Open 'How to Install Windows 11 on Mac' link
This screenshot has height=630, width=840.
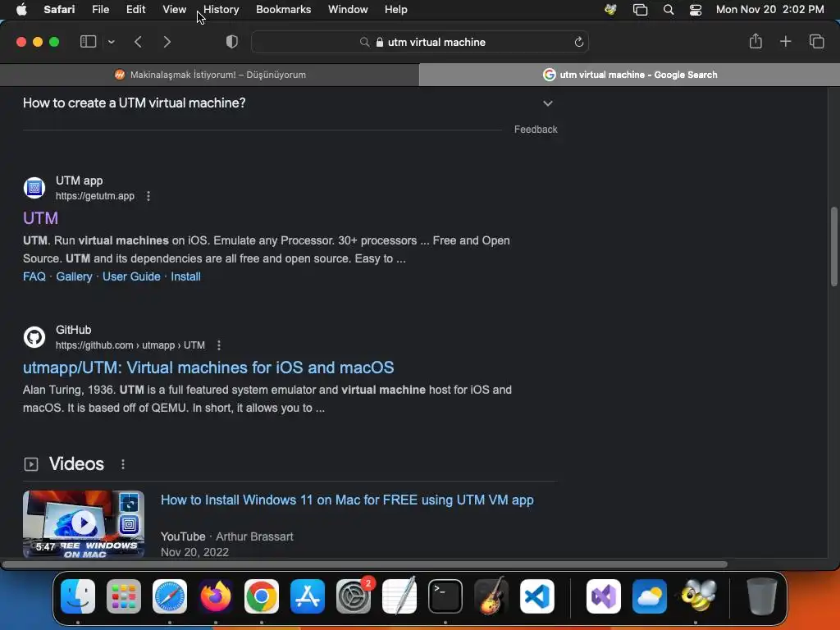coord(347,500)
